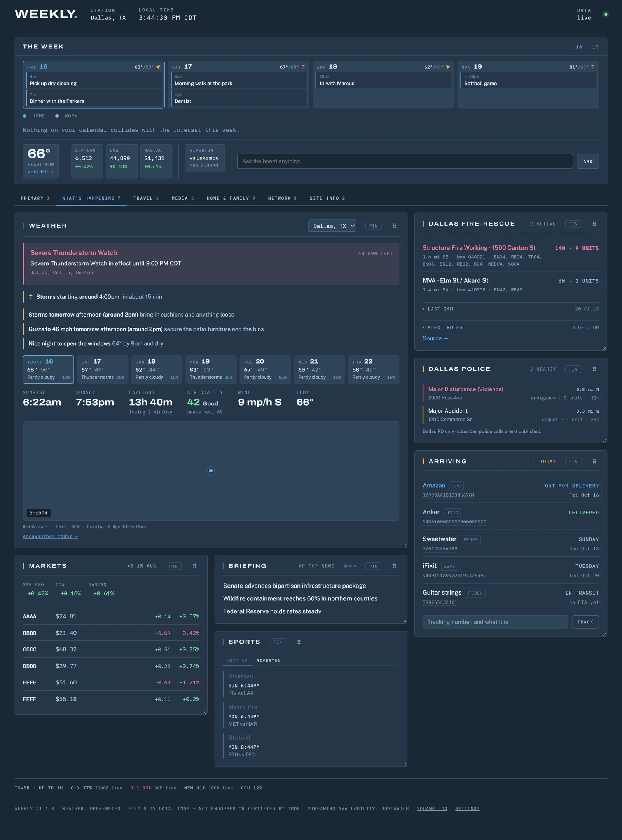The image size is (622, 840).
Task: Click the Markets panel grip handle
Action: pyautogui.click(x=194, y=566)
